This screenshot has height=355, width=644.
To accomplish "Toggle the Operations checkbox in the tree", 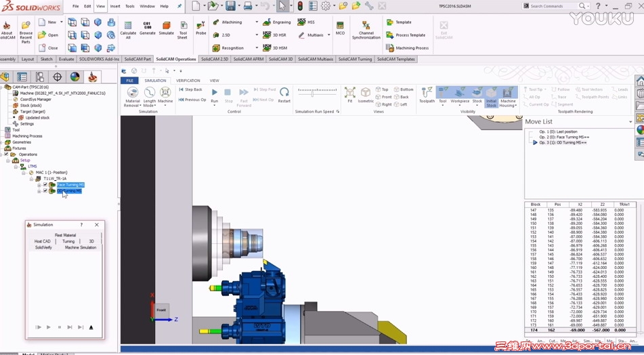I will (5, 154).
